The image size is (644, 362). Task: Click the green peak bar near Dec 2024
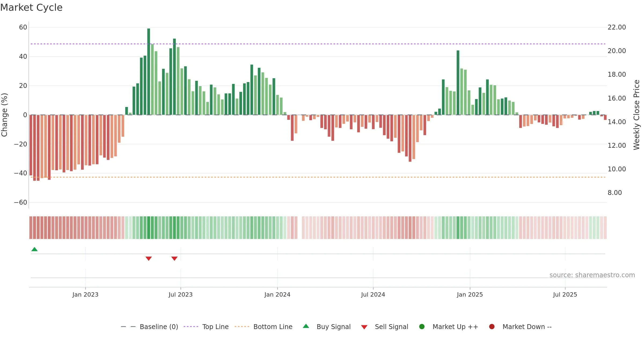458,83
